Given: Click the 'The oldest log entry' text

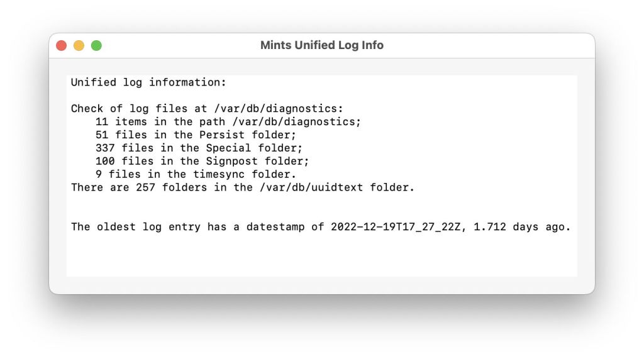Looking at the screenshot, I should click(x=135, y=227).
